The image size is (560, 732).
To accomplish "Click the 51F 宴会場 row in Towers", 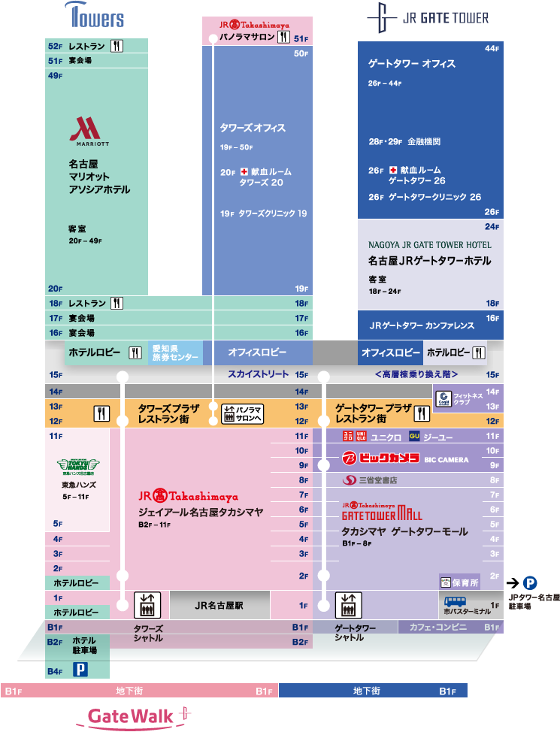I will [x=97, y=60].
